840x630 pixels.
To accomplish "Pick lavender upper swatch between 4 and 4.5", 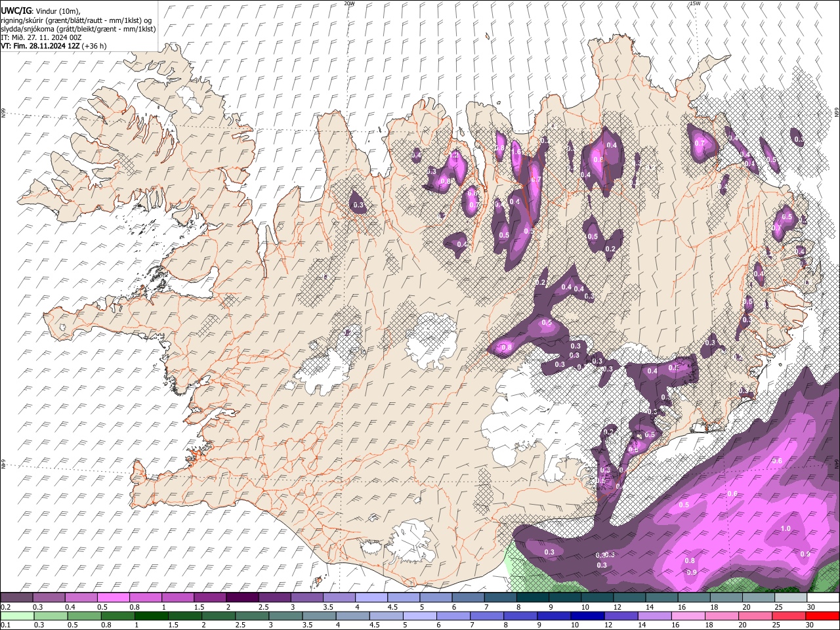I will 371,597.
